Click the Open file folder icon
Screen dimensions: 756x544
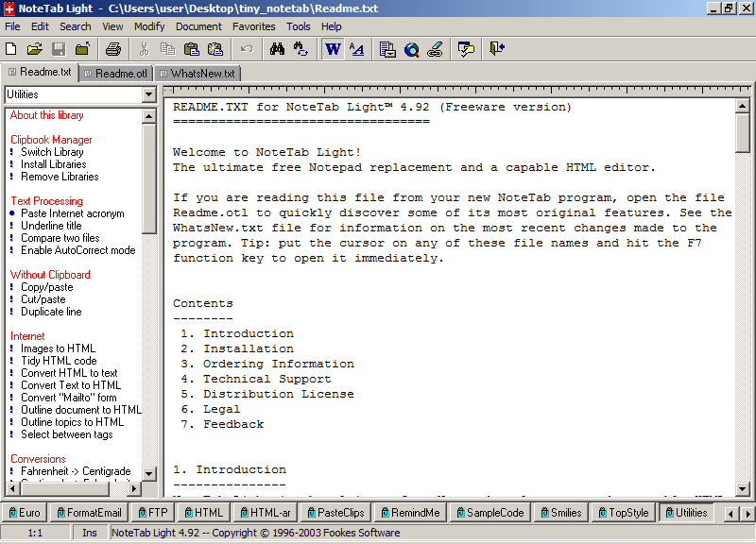pos(35,49)
